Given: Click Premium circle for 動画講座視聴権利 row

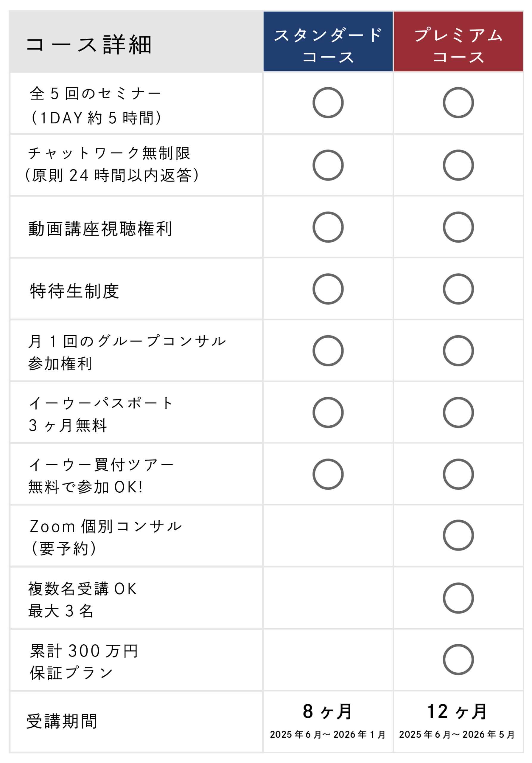Looking at the screenshot, I should pos(458,227).
